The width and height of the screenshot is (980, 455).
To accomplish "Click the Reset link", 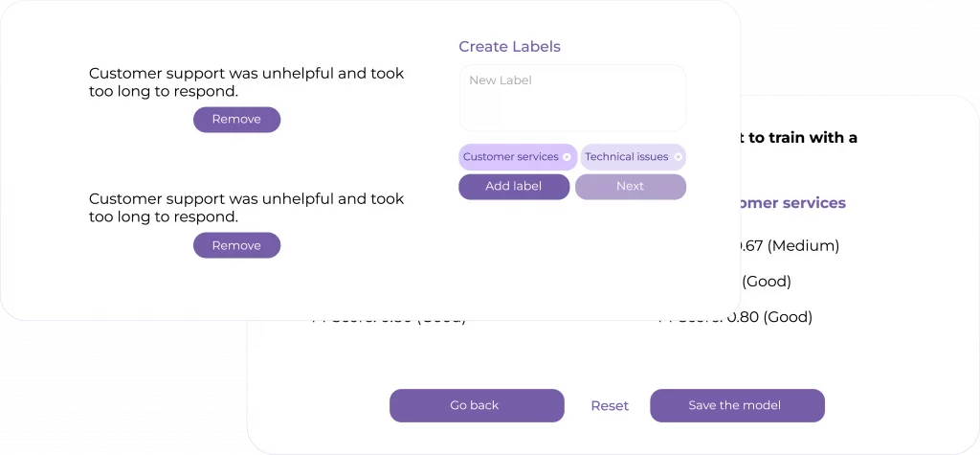I will tap(610, 406).
